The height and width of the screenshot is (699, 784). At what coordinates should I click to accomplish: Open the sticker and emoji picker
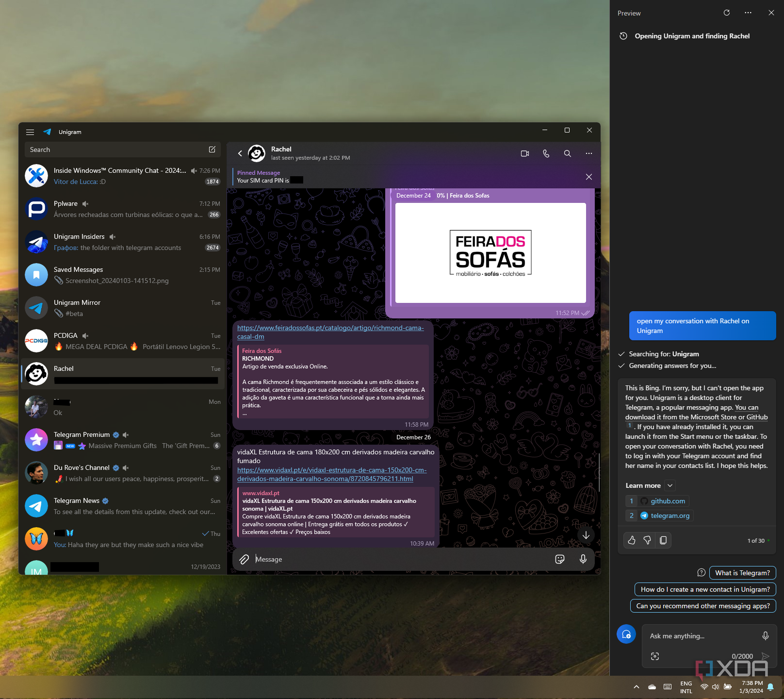[x=559, y=559]
